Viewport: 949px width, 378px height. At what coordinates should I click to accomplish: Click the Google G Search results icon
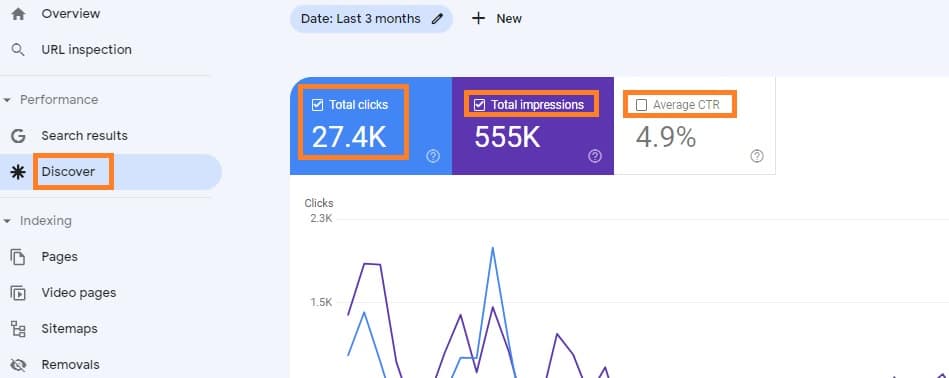(x=18, y=135)
